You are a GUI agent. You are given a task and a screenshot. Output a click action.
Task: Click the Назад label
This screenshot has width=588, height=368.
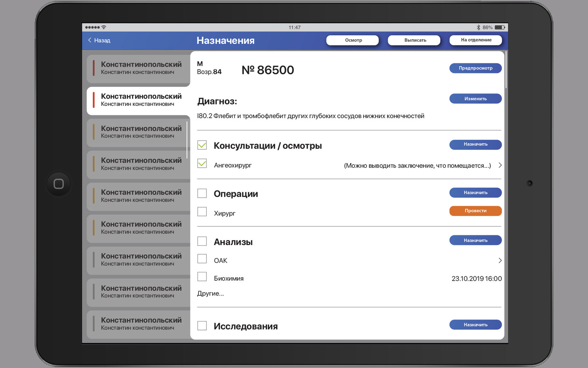click(x=102, y=40)
